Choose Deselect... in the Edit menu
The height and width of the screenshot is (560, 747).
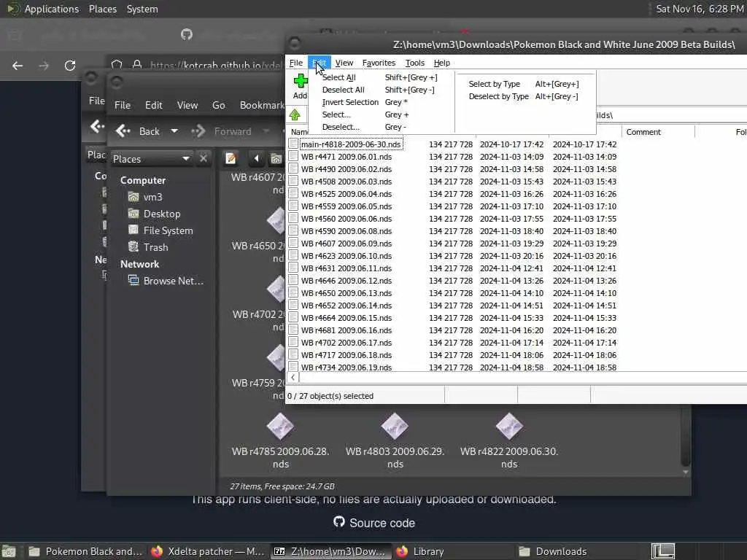pyautogui.click(x=341, y=127)
